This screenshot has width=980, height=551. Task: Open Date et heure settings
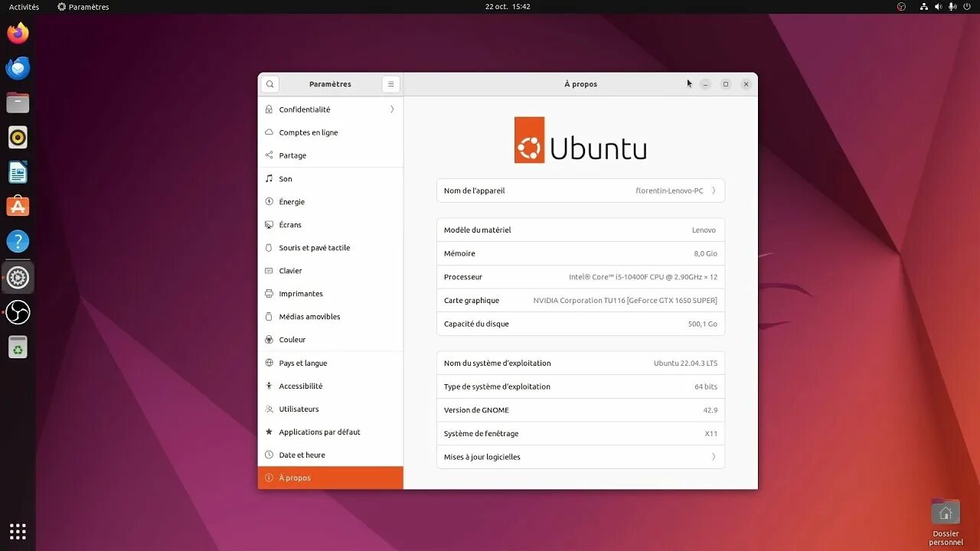click(331, 455)
